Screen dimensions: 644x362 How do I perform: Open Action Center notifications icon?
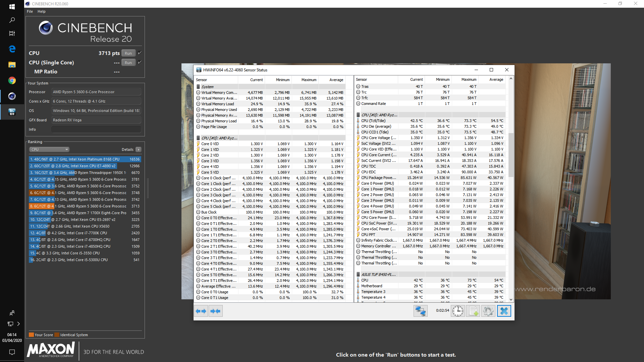12,352
